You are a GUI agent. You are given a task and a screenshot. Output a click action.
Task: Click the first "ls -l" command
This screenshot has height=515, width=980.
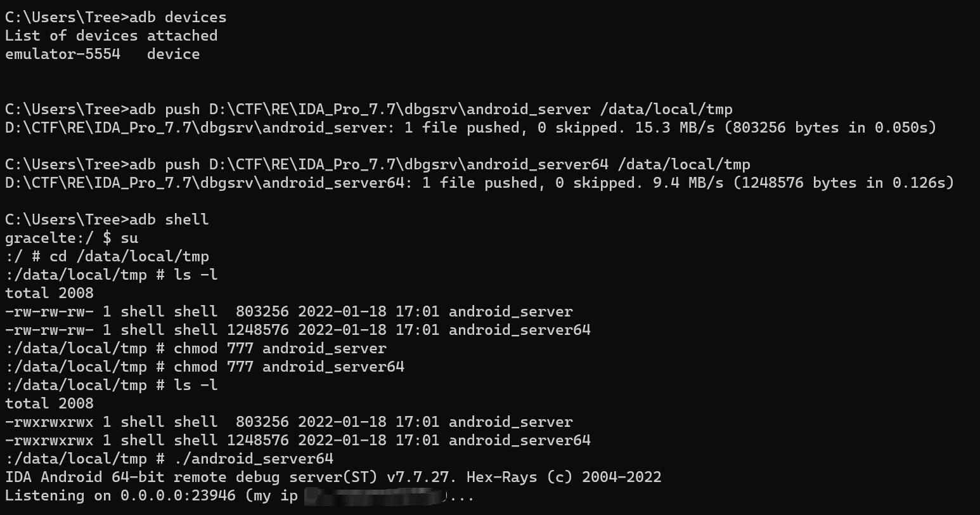tap(196, 275)
